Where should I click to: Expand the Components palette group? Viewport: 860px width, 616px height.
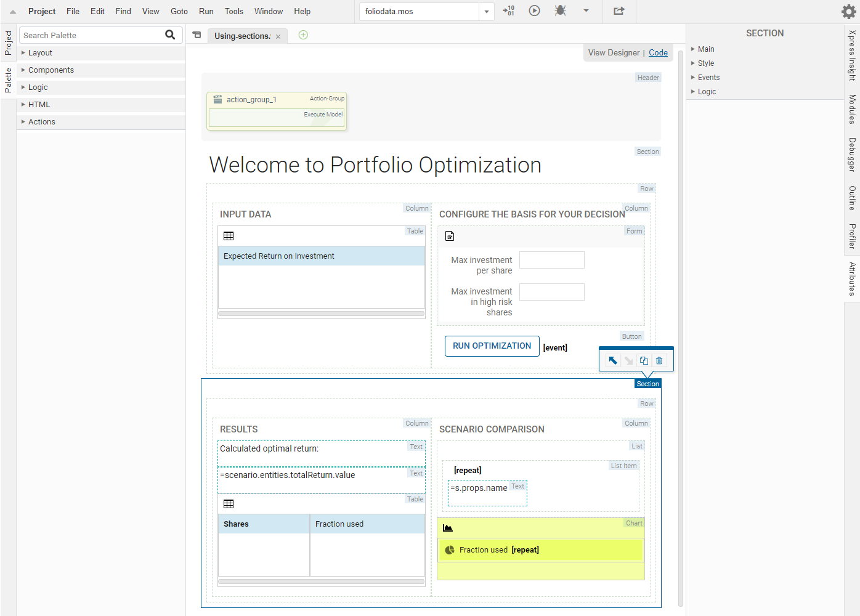coord(51,70)
